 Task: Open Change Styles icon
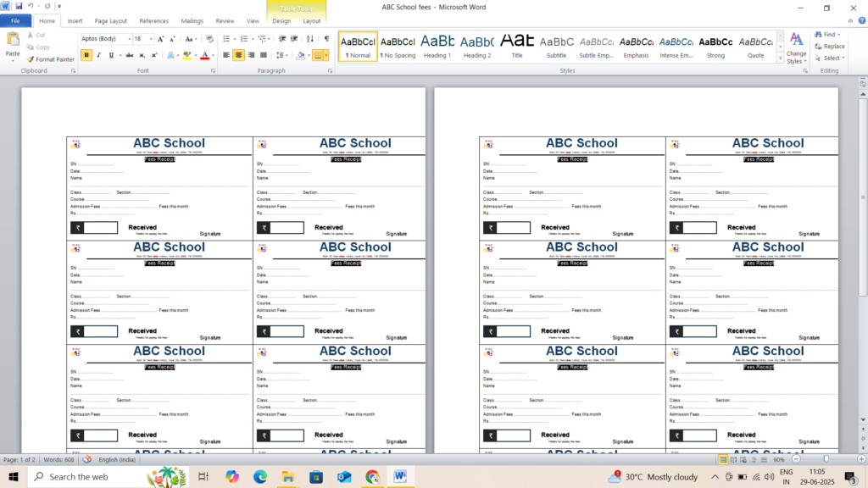click(796, 48)
